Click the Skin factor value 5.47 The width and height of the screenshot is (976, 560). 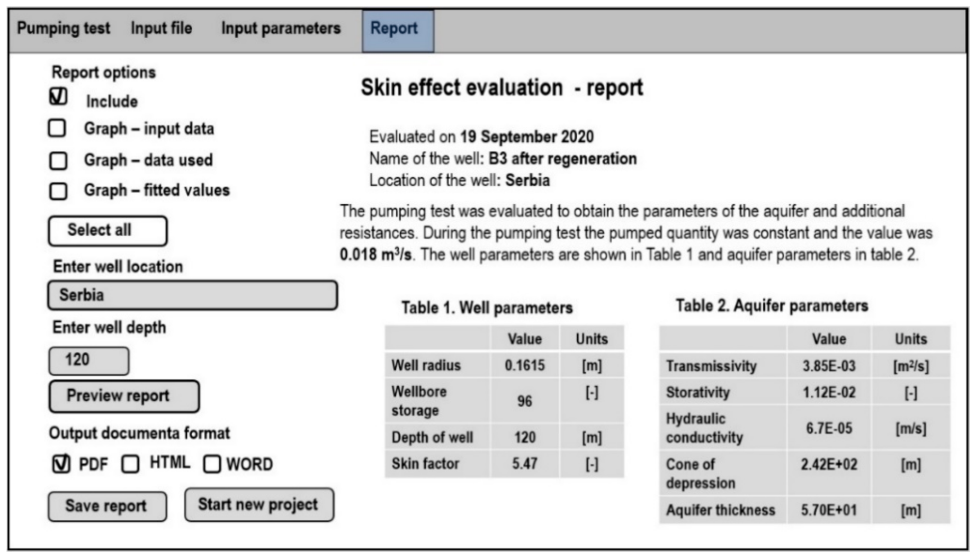click(524, 464)
